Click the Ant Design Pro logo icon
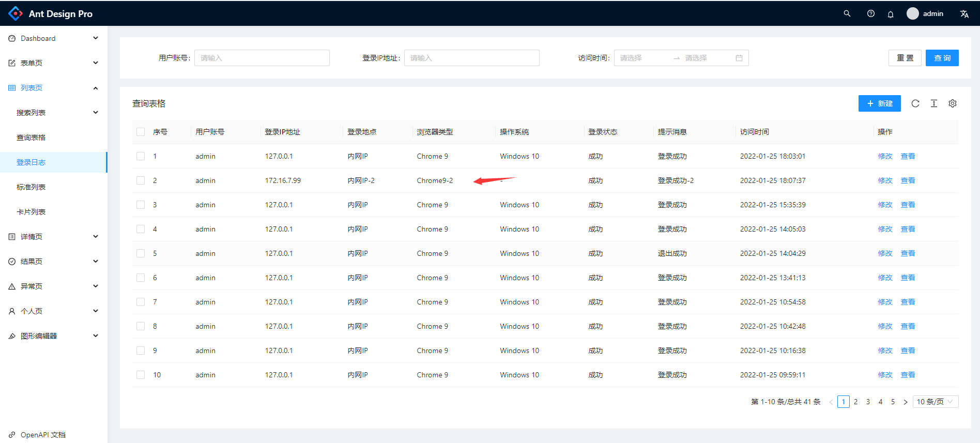Screen dimensions: 980x443 pyautogui.click(x=16, y=13)
